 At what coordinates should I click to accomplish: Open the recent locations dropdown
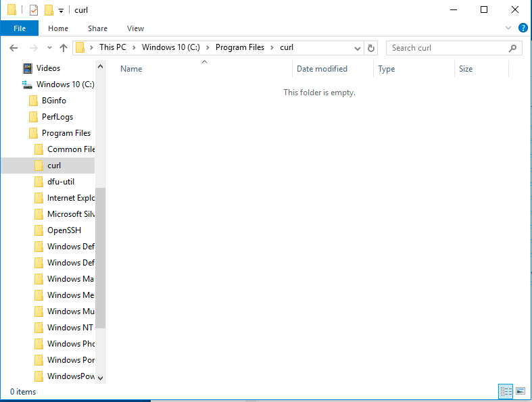point(49,48)
